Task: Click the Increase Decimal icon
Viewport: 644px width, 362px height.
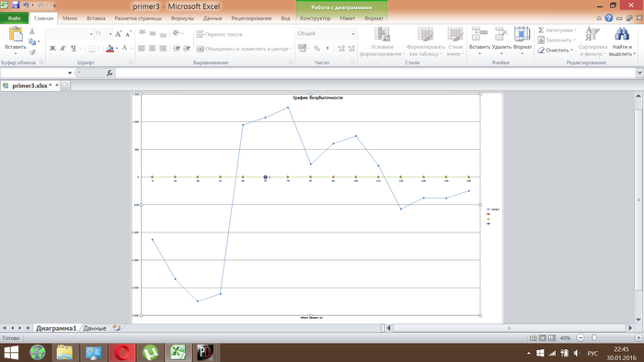Action: (x=341, y=49)
